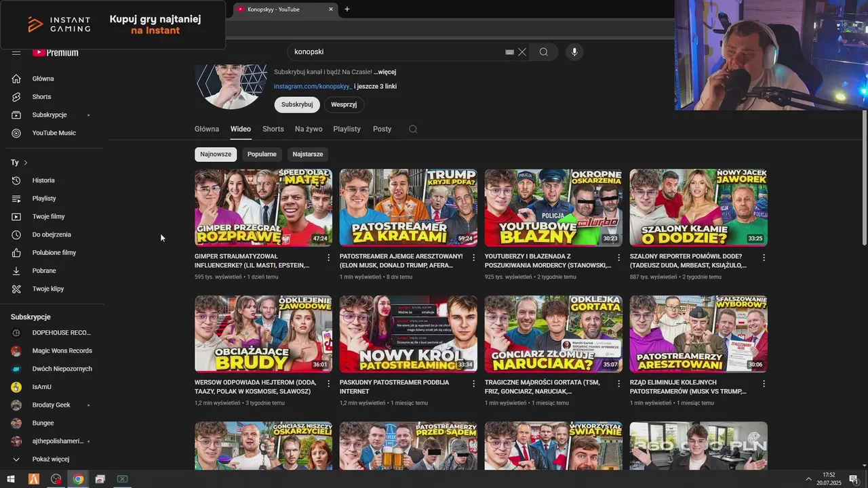The width and height of the screenshot is (868, 488).
Task: Click the konopski search input field
Action: pos(397,52)
